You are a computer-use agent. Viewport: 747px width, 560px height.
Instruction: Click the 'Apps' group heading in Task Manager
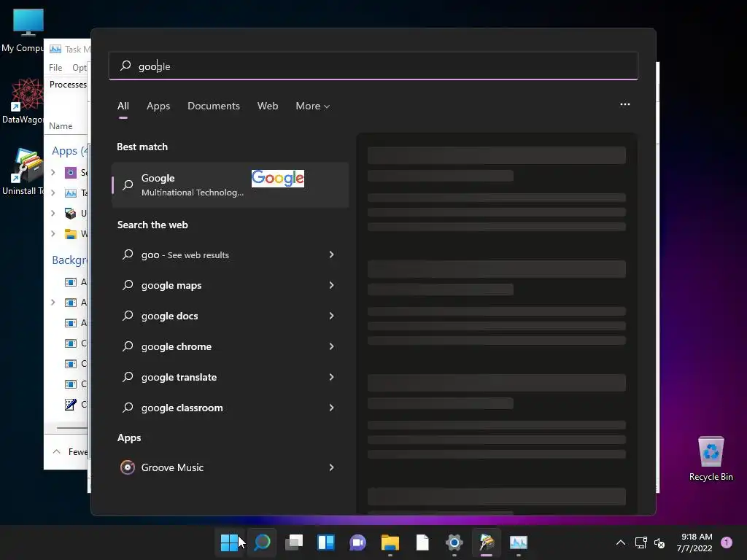69,151
